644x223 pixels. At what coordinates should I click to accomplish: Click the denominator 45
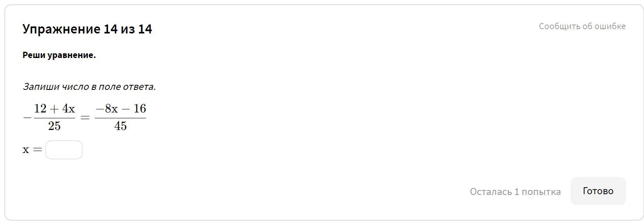point(120,126)
